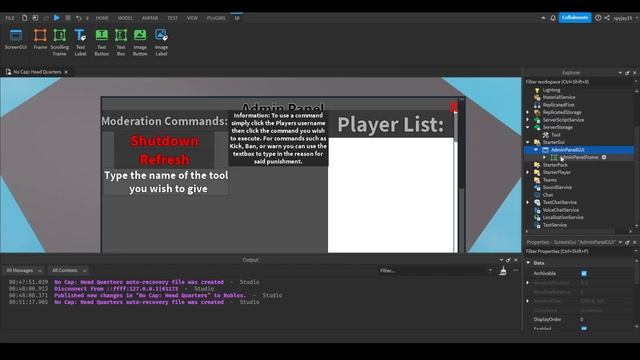Click the Tool icon under ServerStorage
The width and height of the screenshot is (640, 360).
pyautogui.click(x=546, y=135)
